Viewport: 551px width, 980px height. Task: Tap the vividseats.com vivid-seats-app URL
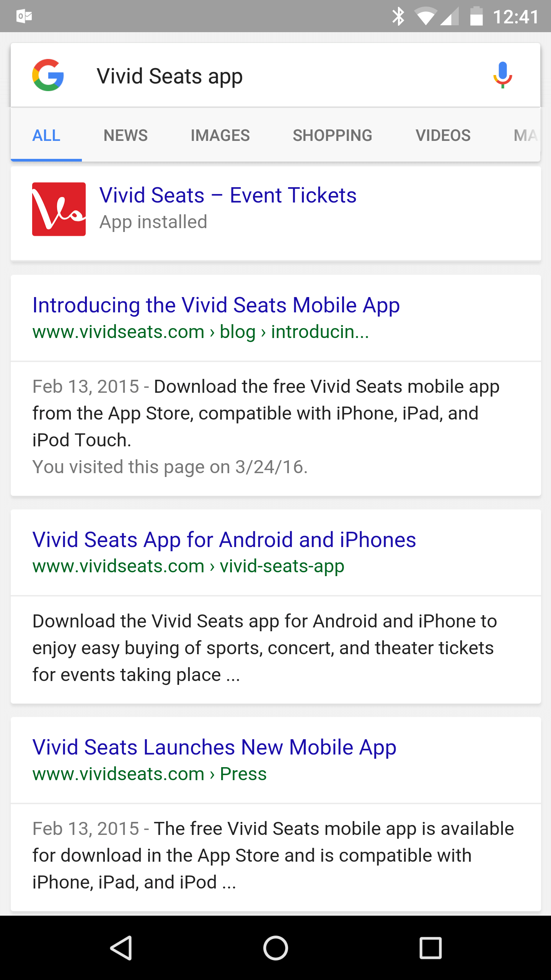[x=188, y=566]
